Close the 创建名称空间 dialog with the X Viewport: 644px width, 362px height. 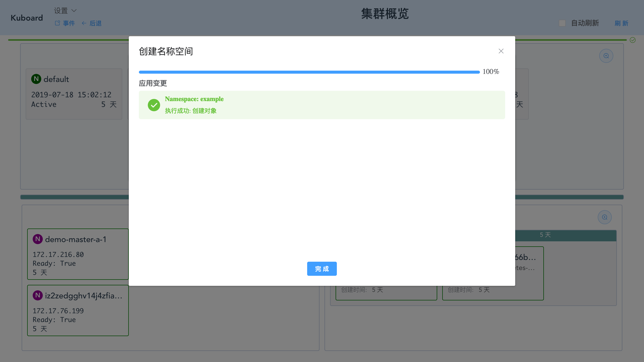501,51
